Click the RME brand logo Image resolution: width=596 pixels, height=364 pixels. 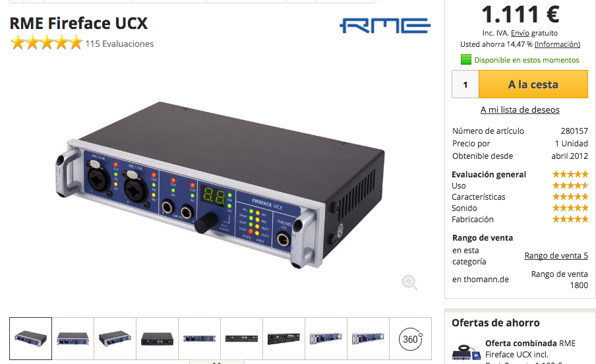click(384, 26)
